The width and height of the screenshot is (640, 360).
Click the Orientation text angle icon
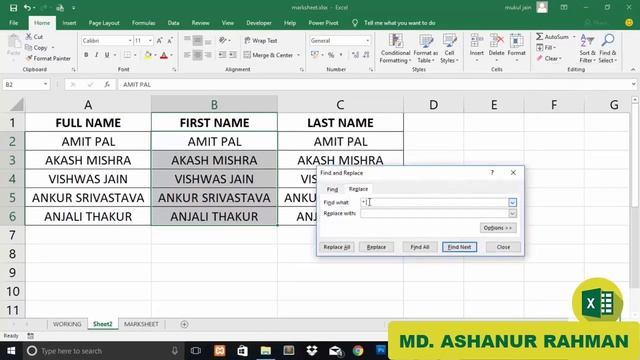[x=223, y=40]
